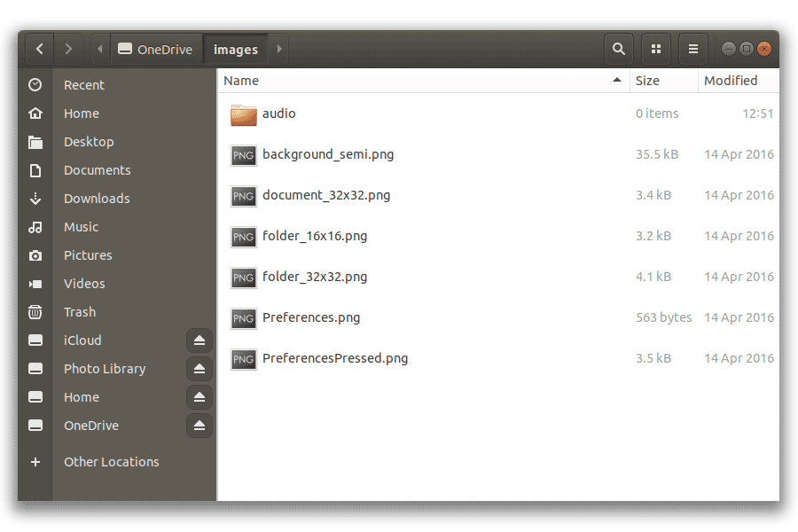Open Desktop in the sidebar
Screen dimensions: 798x532
89,142
